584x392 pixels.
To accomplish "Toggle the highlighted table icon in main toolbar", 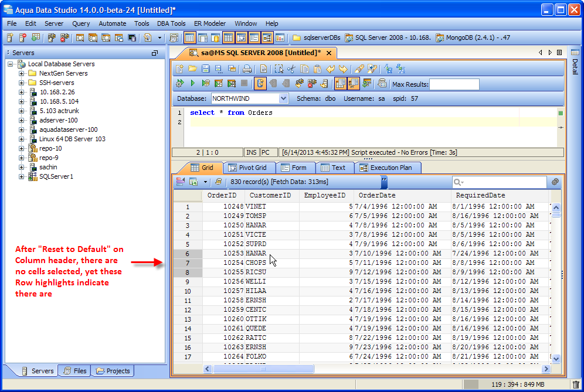I will click(228, 38).
